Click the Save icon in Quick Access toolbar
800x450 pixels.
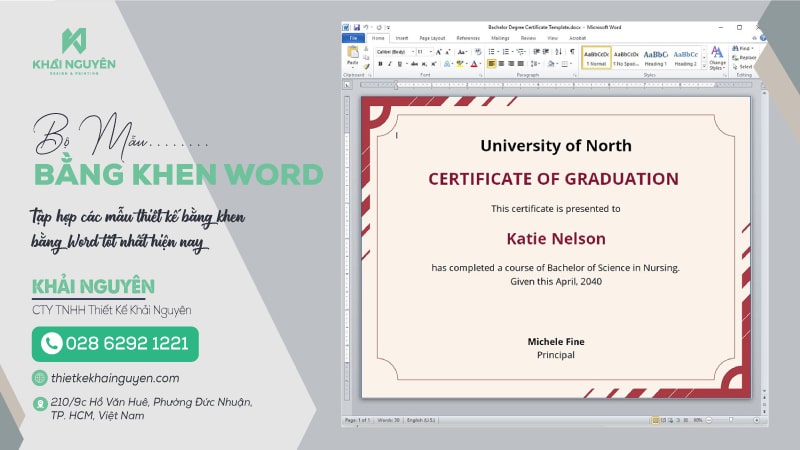[x=356, y=27]
